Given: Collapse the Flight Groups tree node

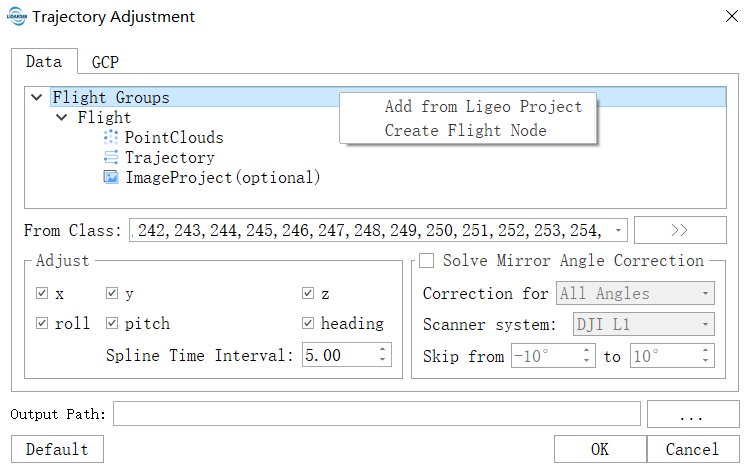Looking at the screenshot, I should [37, 98].
